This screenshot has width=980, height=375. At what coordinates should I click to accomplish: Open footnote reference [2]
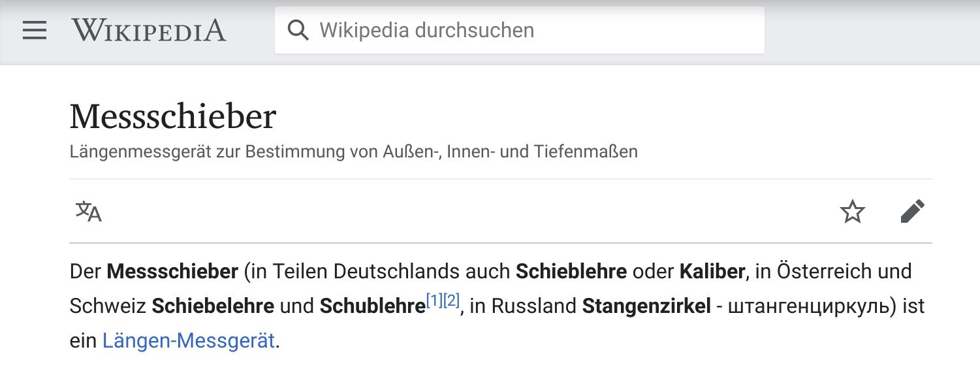(x=451, y=301)
